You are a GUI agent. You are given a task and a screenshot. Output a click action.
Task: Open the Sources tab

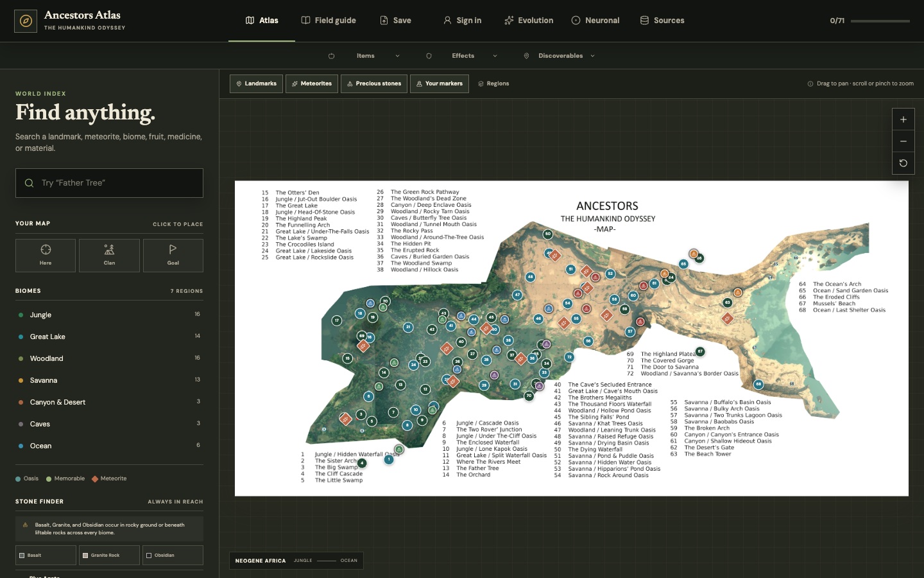coord(662,21)
